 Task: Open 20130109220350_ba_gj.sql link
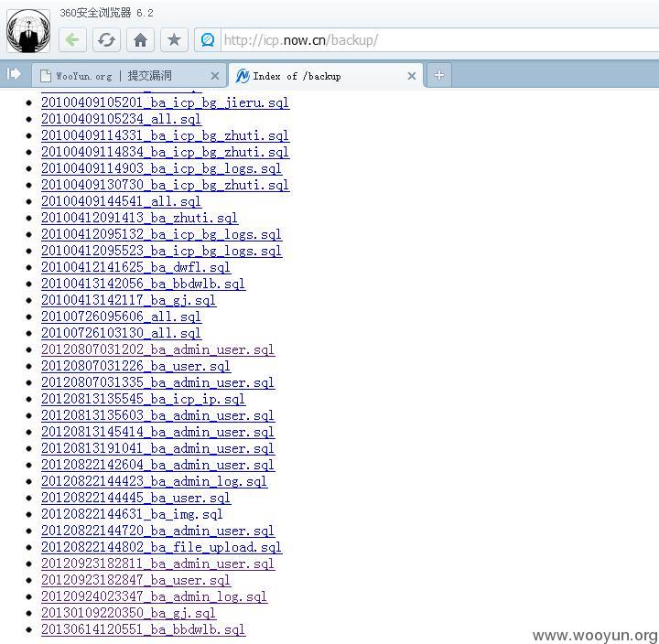(x=129, y=613)
